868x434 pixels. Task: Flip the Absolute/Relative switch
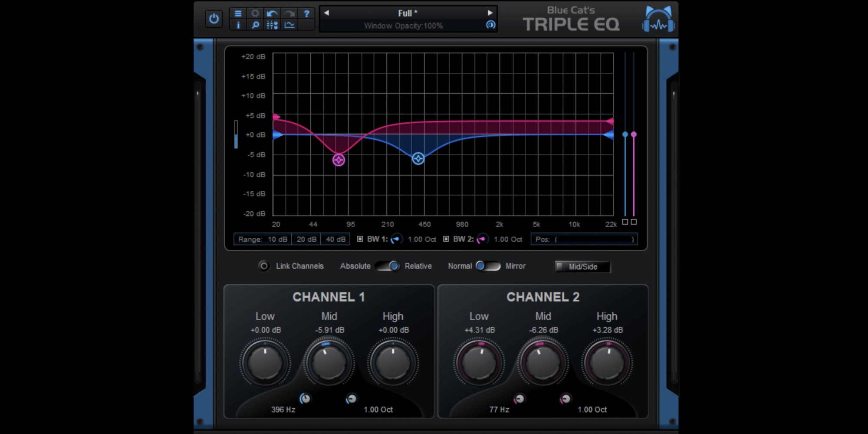coord(388,266)
